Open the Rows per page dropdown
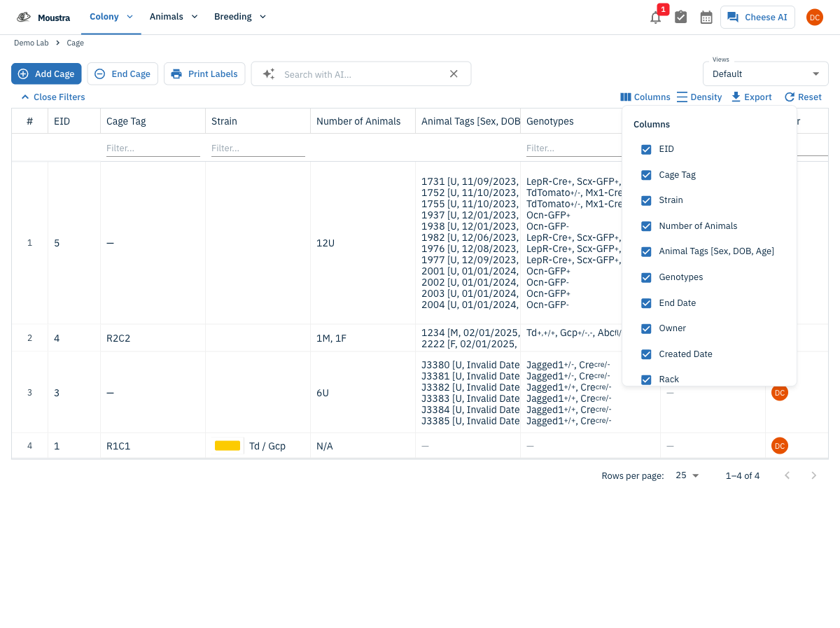Viewport: 840px width, 628px height. 687,475
